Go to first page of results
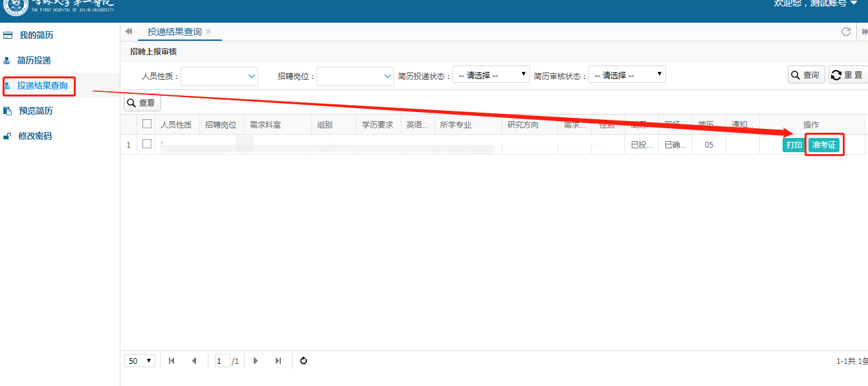This screenshot has width=868, height=386. point(172,361)
